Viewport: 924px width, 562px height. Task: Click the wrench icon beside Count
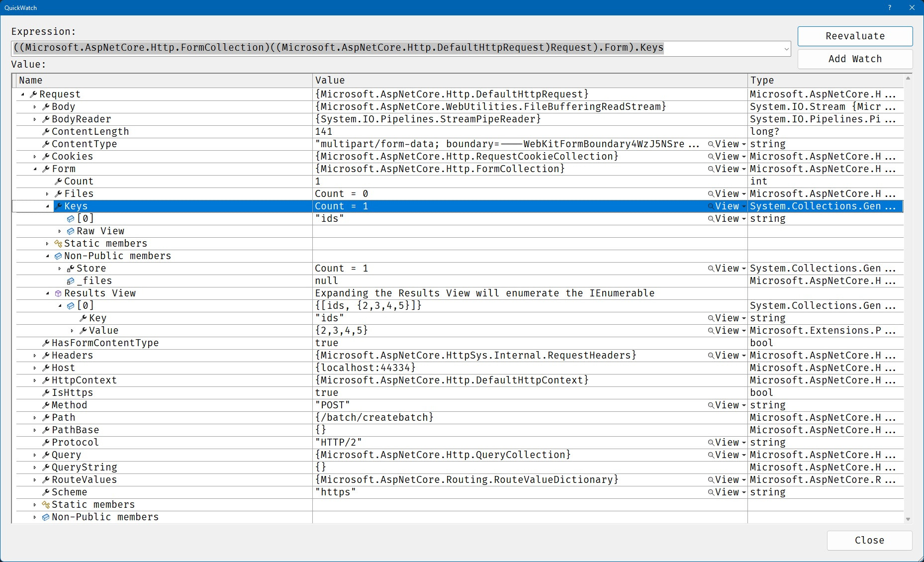[x=58, y=182]
